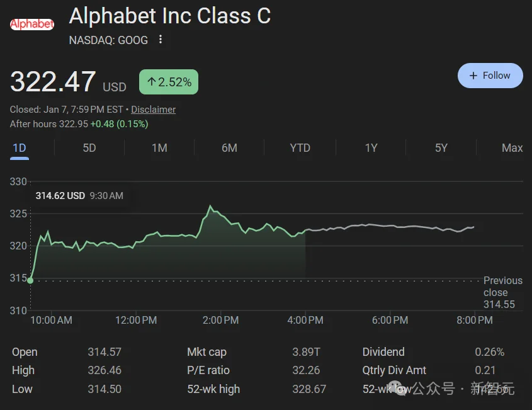532x410 pixels.
Task: Switch to the 1M chart range
Action: (x=159, y=148)
